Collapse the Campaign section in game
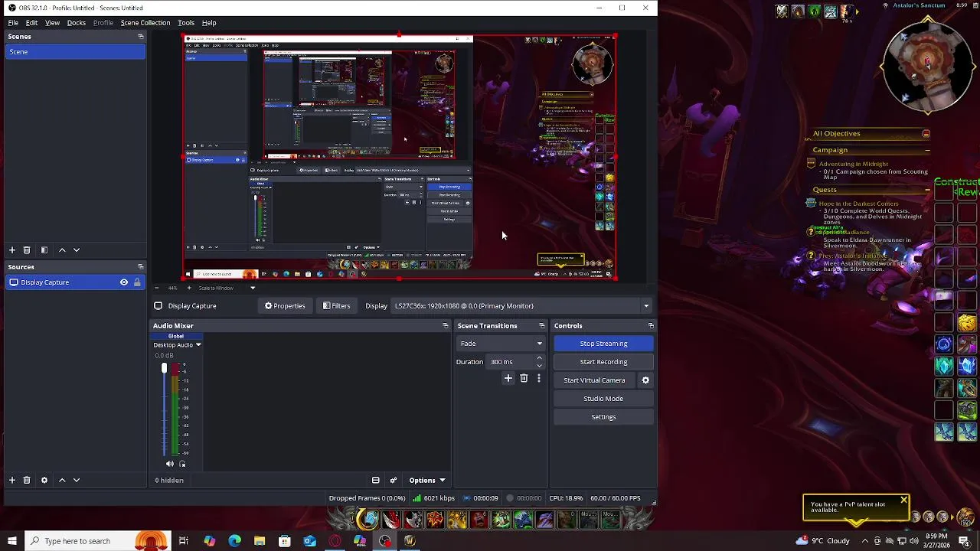 [x=927, y=151]
